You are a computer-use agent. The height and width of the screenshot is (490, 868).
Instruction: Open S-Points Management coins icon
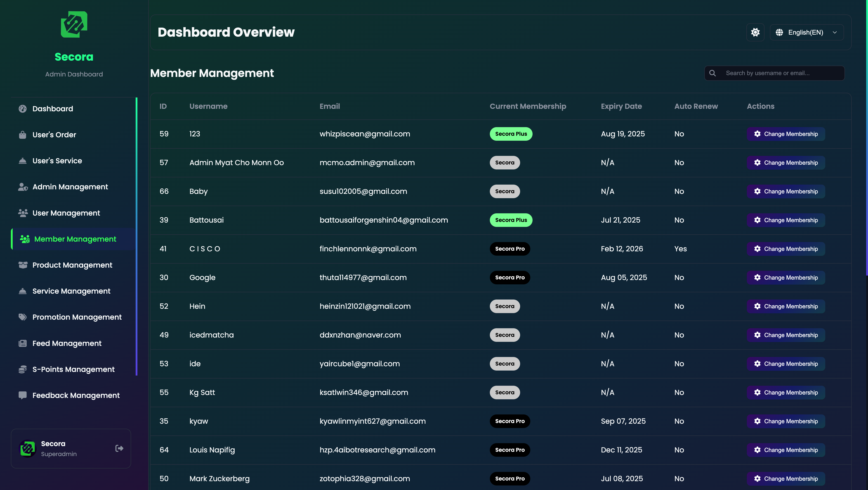(23, 369)
